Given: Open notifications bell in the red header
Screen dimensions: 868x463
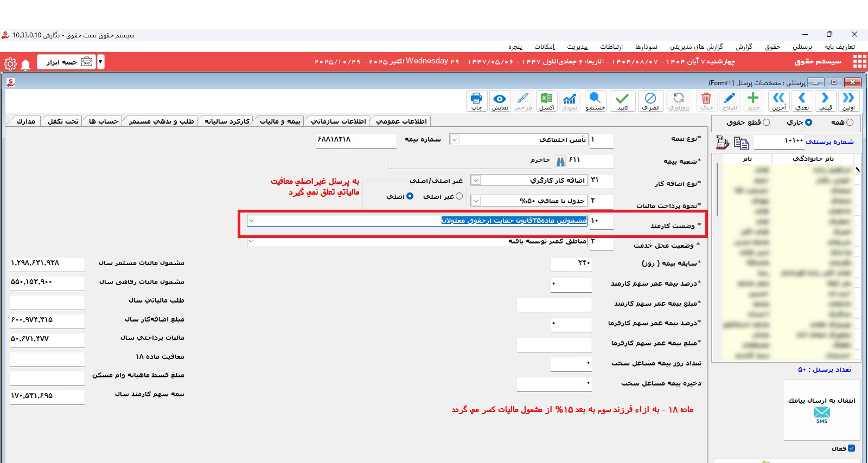Looking at the screenshot, I should [x=25, y=65].
